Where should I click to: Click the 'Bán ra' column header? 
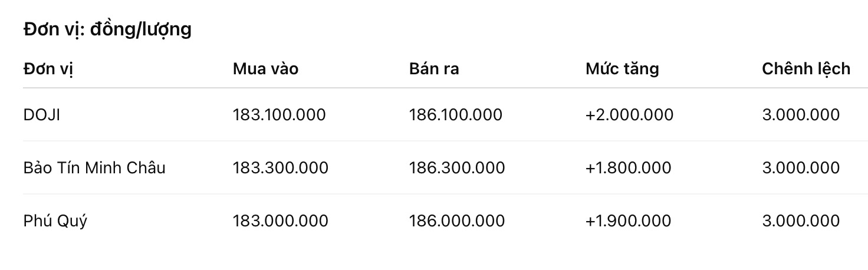434,69
